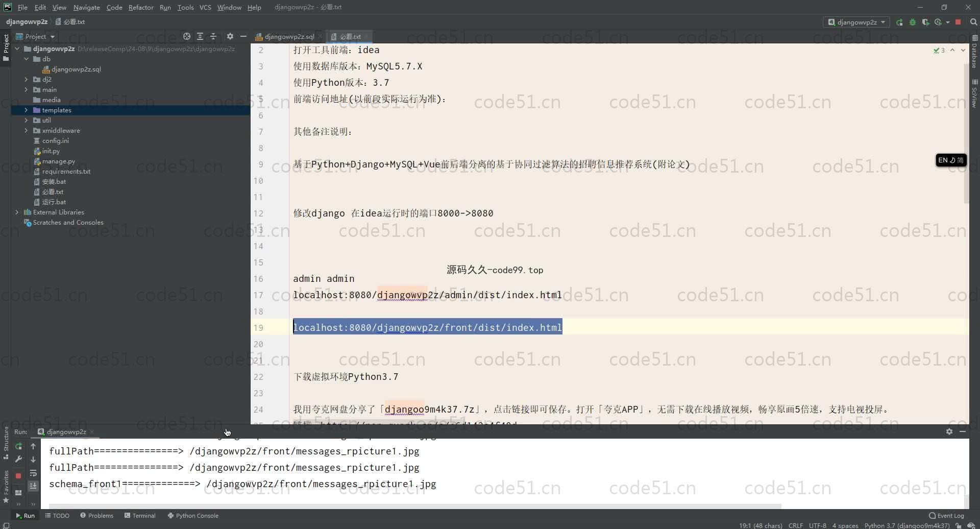The width and height of the screenshot is (980, 529).
Task: Click the profiler run icon
Action: tap(938, 22)
